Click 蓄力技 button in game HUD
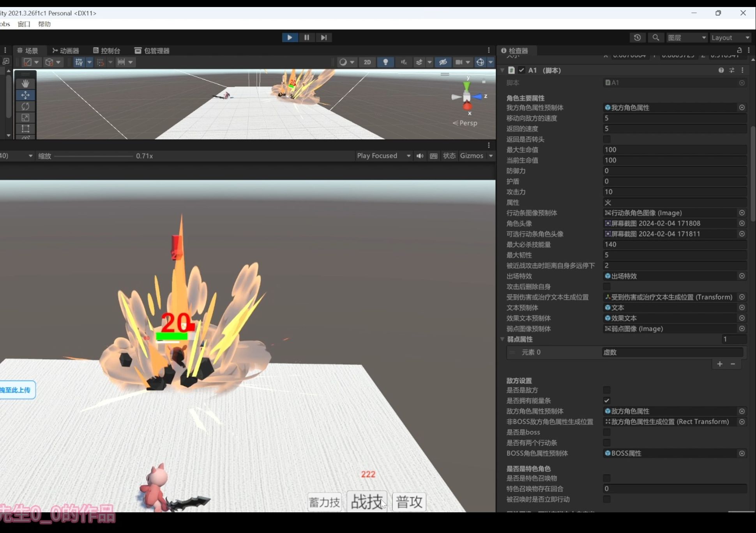756x533 pixels. 325,502
